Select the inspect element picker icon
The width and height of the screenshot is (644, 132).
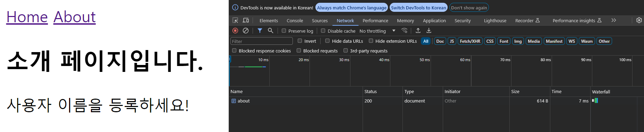[x=235, y=20]
